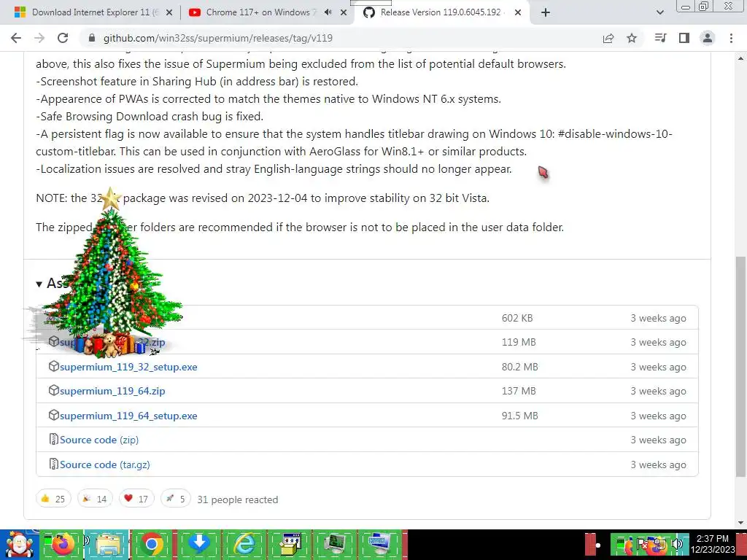Screen dimensions: 747x560
Task: Click the '137 MB' size value
Action: coord(519,392)
